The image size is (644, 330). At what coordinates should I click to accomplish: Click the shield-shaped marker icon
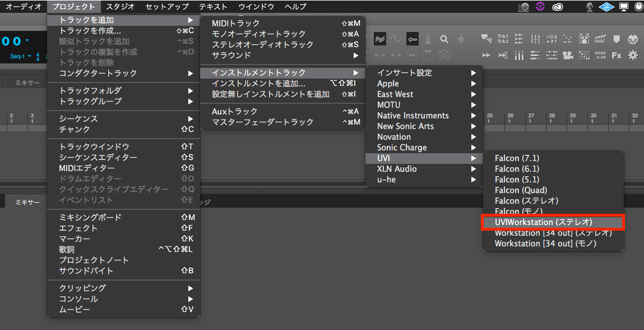(617, 39)
